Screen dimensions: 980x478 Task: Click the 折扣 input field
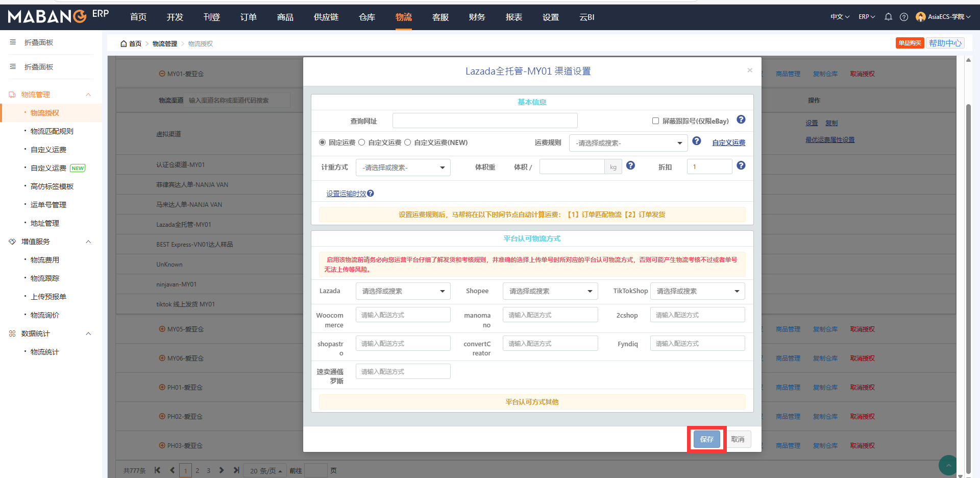coord(709,166)
